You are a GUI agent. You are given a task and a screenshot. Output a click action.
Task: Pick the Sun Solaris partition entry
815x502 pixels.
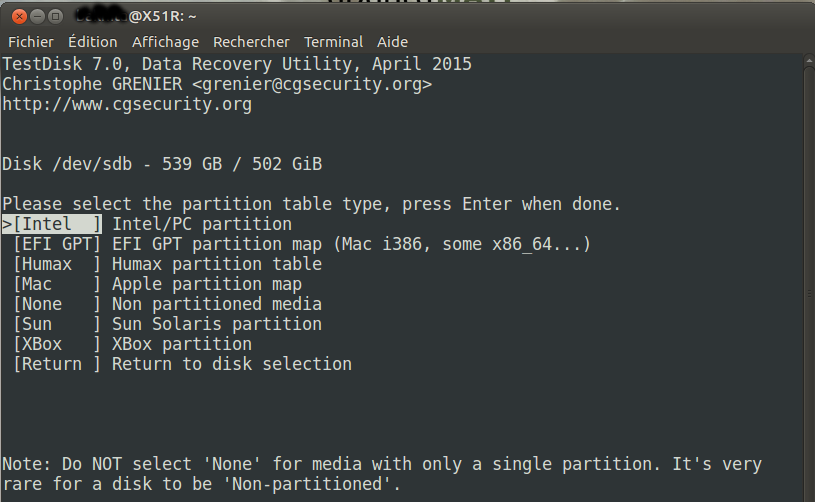pyautogui.click(x=167, y=324)
